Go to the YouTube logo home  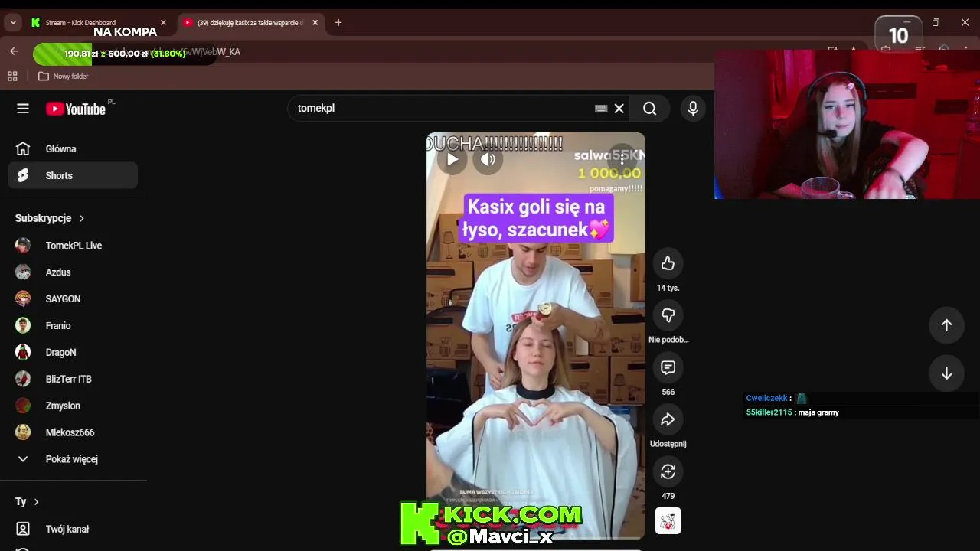(76, 109)
